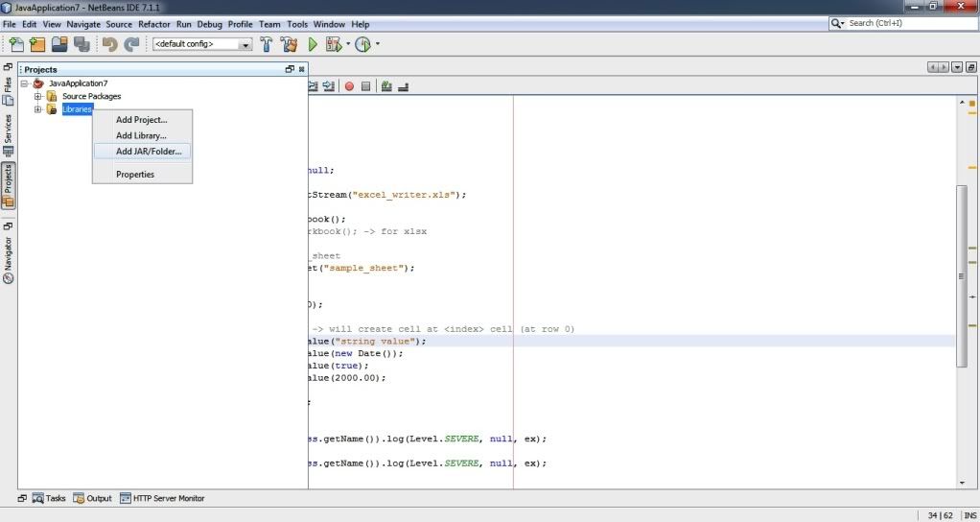Screen dimensions: 980x522
Task: Open the Source menu
Action: pos(119,24)
